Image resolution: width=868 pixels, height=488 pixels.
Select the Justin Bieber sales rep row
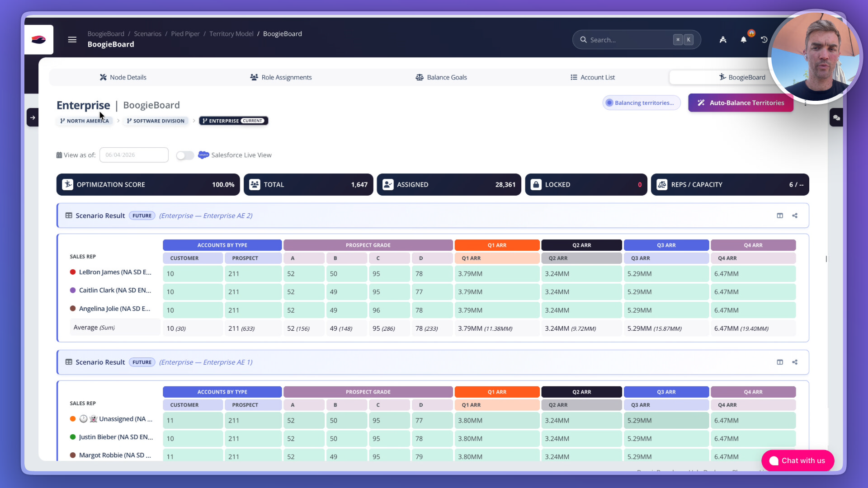[x=433, y=438]
